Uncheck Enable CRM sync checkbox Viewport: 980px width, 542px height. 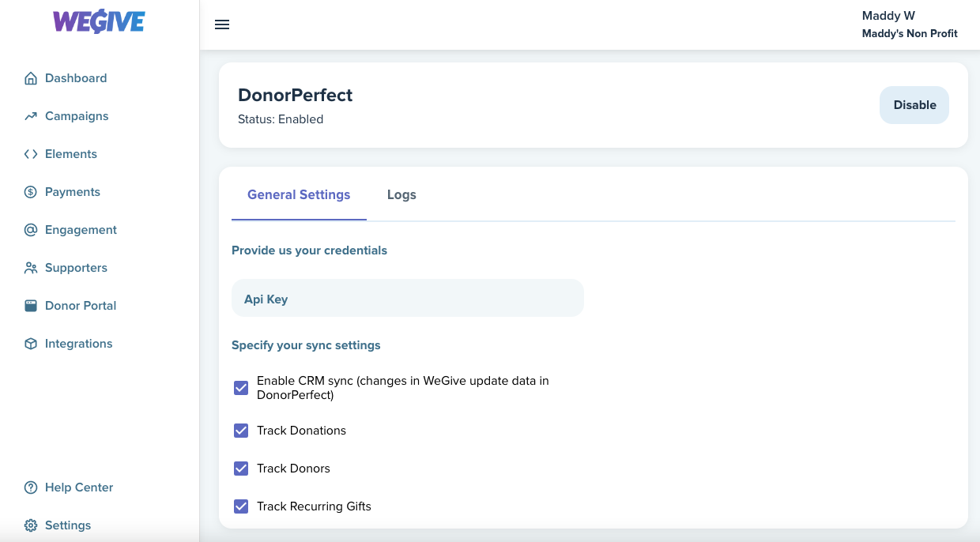[241, 388]
